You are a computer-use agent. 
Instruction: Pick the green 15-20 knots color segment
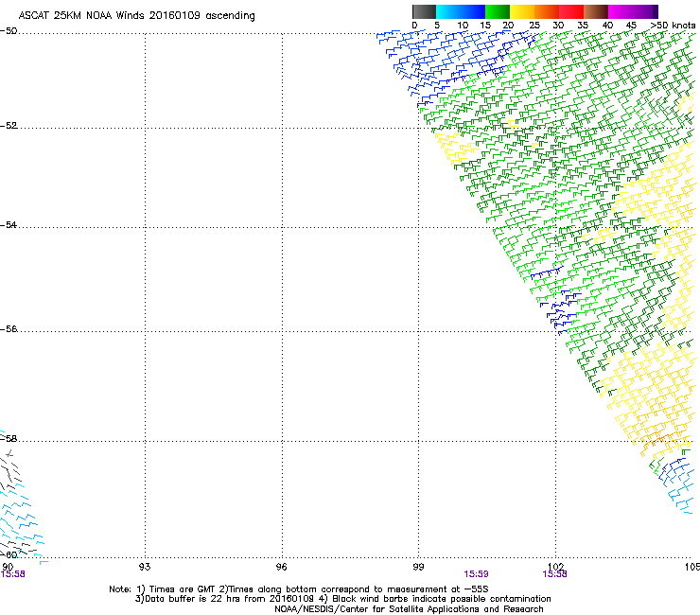click(498, 11)
